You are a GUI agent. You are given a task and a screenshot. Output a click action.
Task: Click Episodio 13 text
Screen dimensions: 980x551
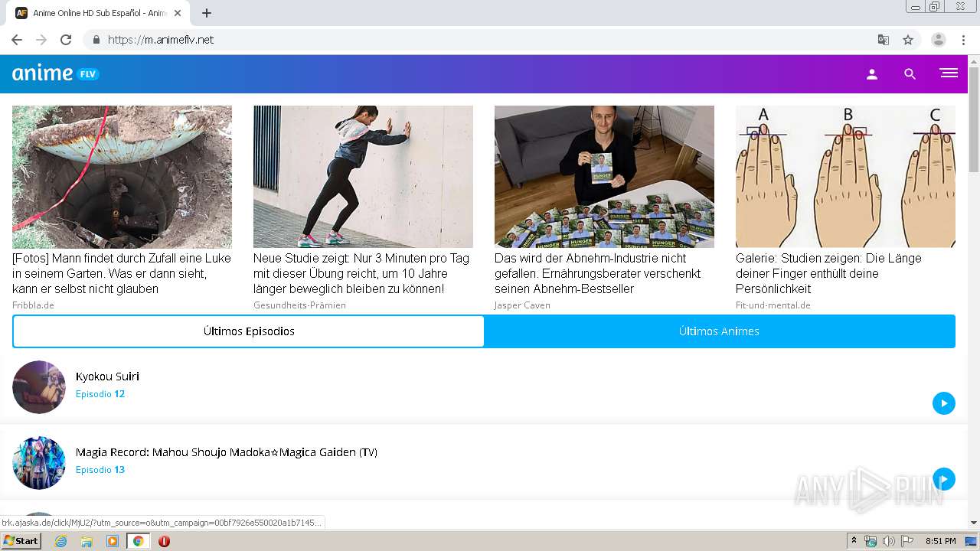(x=100, y=470)
